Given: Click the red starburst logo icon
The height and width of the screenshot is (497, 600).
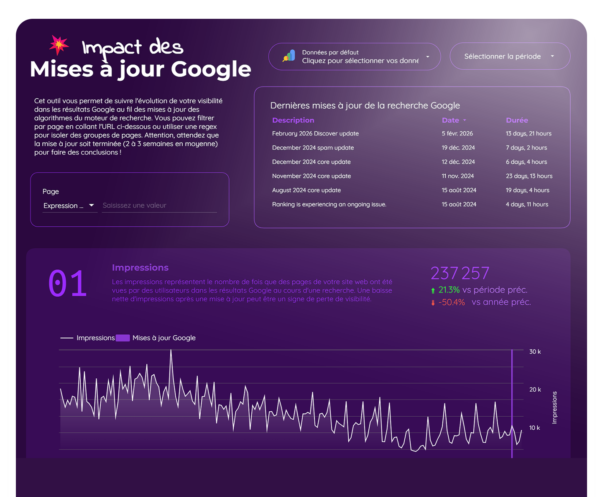Looking at the screenshot, I should [59, 45].
